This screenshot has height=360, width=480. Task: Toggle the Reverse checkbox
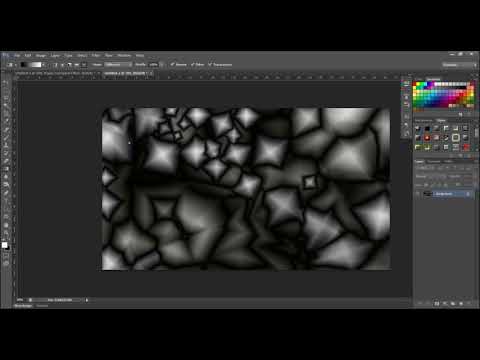pos(172,65)
